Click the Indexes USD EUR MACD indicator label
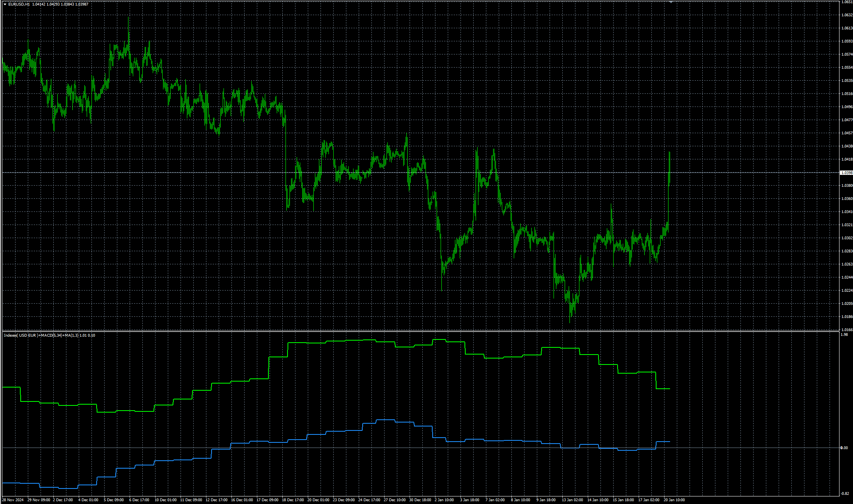 point(49,335)
